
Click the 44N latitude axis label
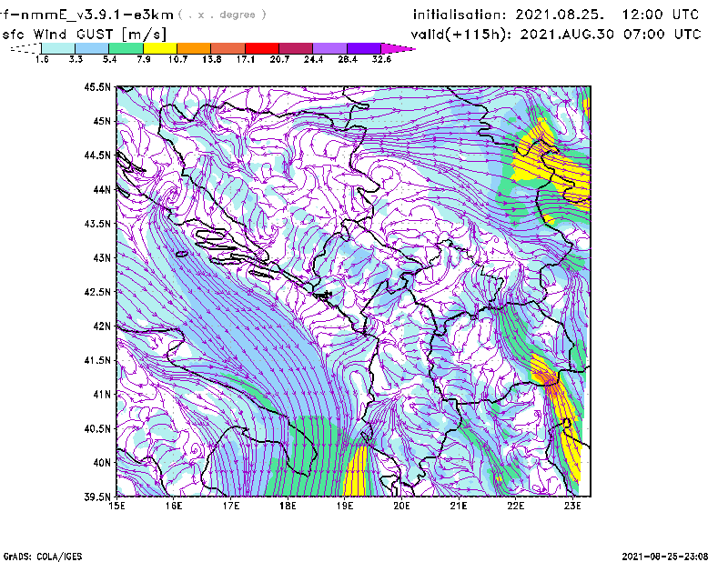pyautogui.click(x=102, y=189)
